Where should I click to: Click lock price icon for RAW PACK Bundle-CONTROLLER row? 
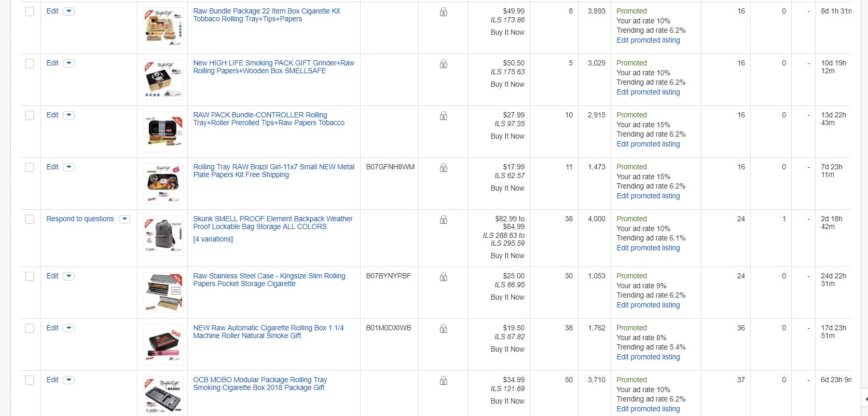pyautogui.click(x=443, y=116)
